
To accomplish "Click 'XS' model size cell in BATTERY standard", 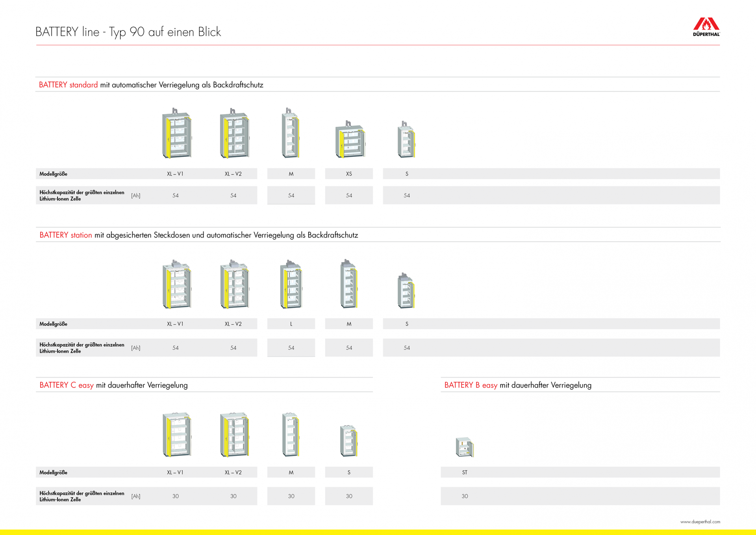I will point(349,174).
